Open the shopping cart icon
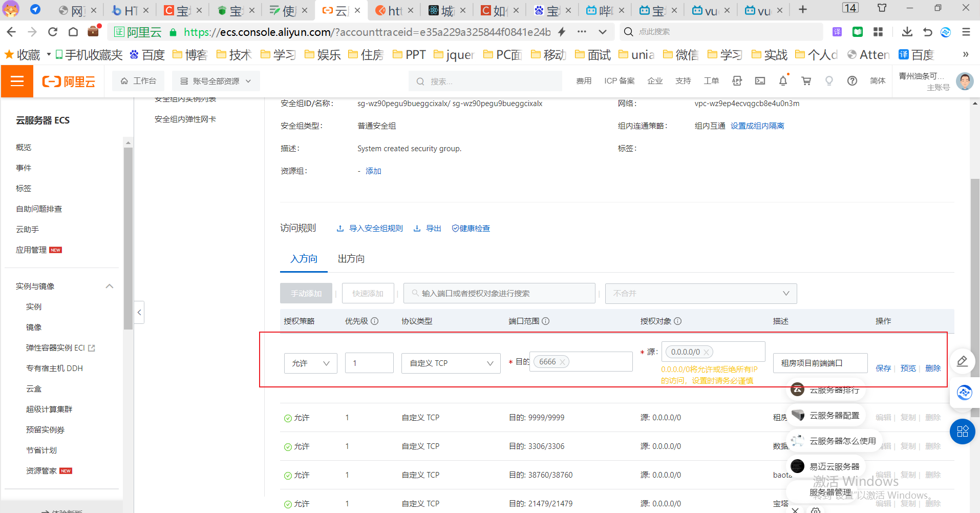The width and height of the screenshot is (980, 513). point(806,81)
